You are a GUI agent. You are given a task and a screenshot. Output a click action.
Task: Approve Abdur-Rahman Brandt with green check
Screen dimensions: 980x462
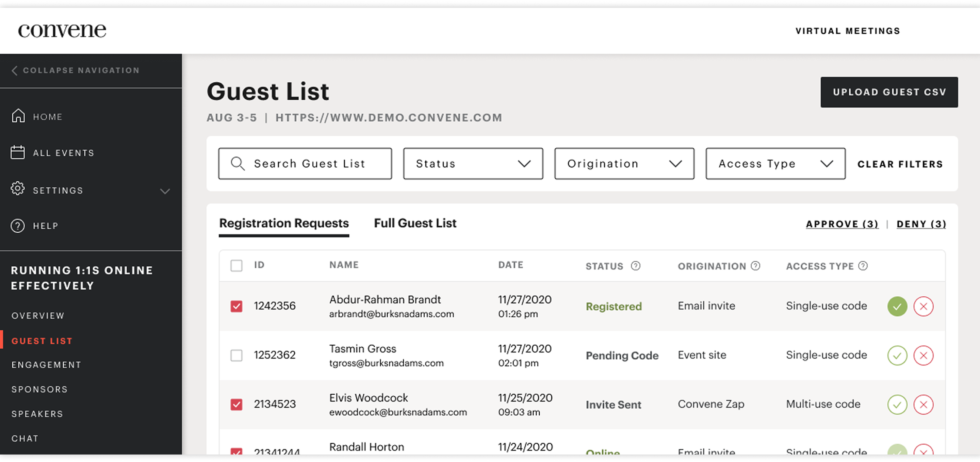point(897,306)
